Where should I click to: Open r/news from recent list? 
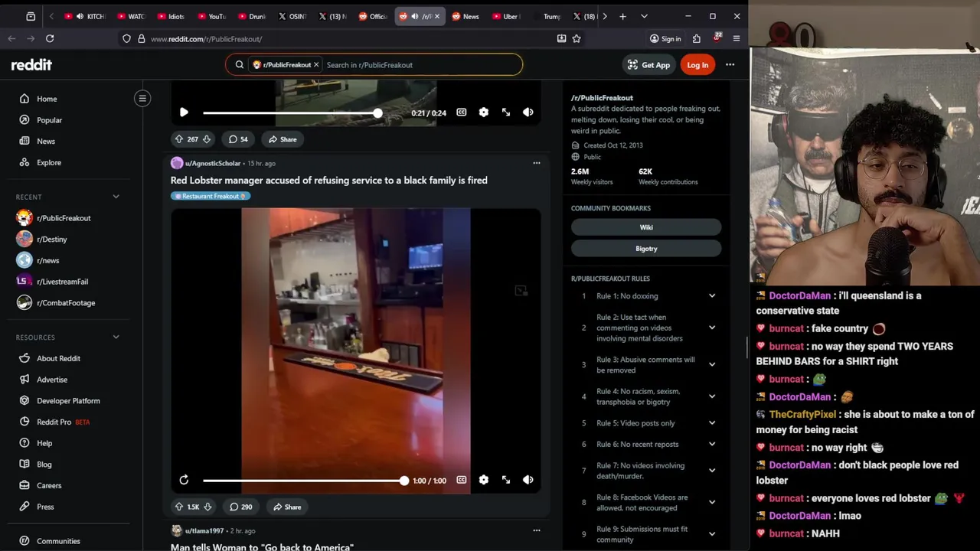click(x=47, y=260)
